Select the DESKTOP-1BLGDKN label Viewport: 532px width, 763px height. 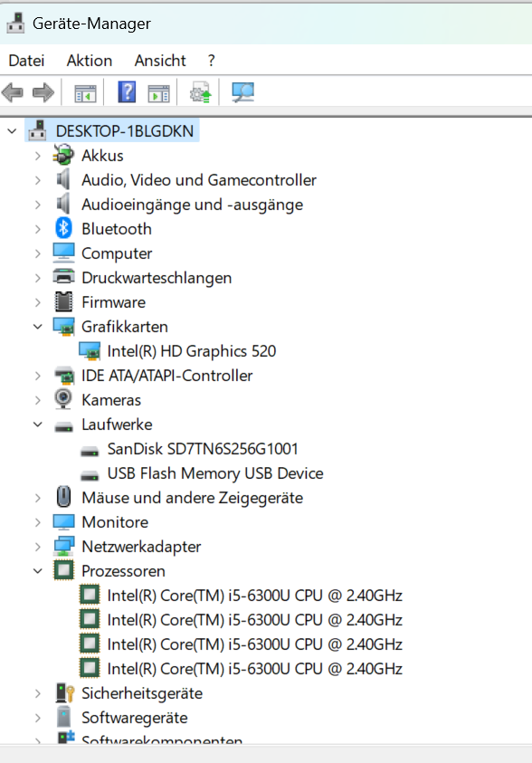[125, 131]
